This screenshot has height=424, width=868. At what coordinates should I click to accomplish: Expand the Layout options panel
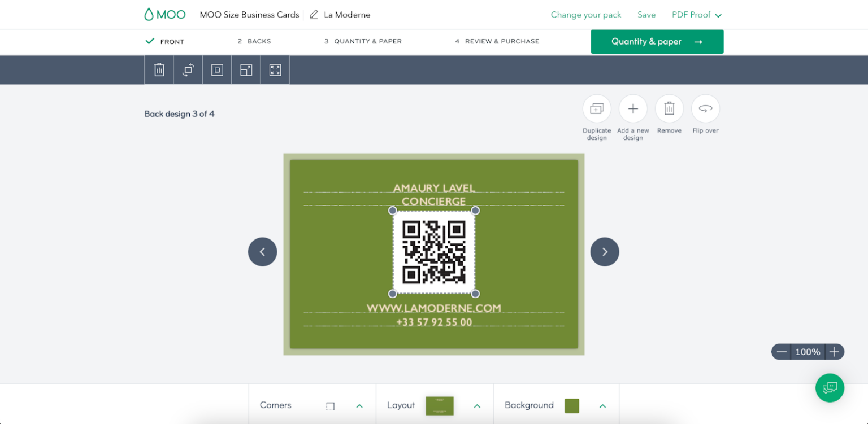(477, 406)
